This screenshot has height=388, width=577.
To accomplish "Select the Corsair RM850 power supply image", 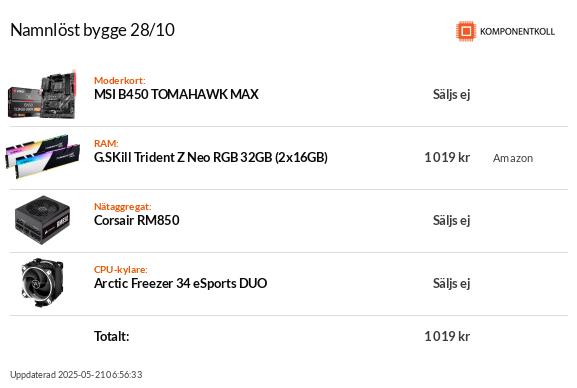I will pyautogui.click(x=42, y=220).
